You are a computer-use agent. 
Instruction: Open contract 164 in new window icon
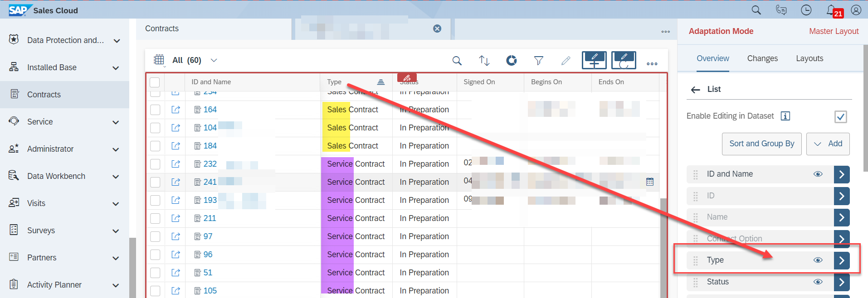176,110
